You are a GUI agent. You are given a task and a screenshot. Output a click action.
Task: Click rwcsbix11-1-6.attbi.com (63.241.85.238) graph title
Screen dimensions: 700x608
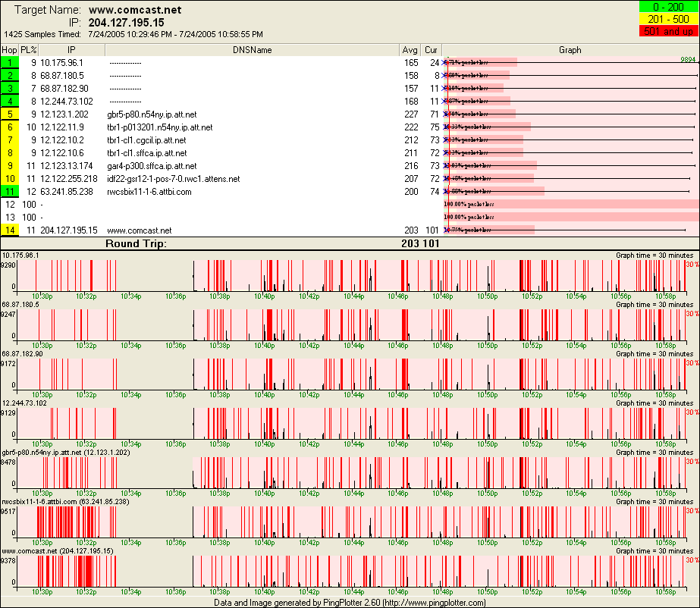tap(66, 502)
